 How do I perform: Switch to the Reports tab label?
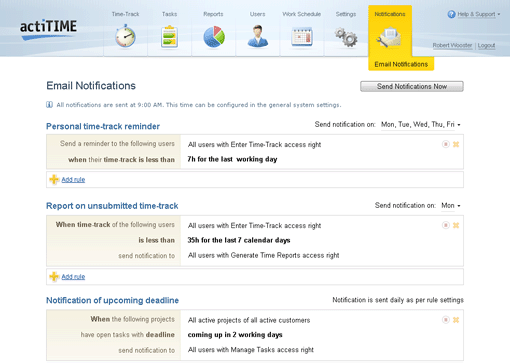(x=213, y=14)
